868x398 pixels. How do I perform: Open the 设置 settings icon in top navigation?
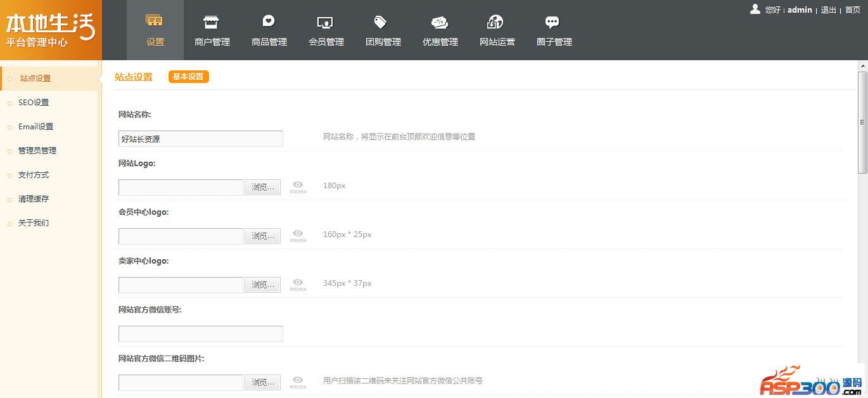pos(155,22)
